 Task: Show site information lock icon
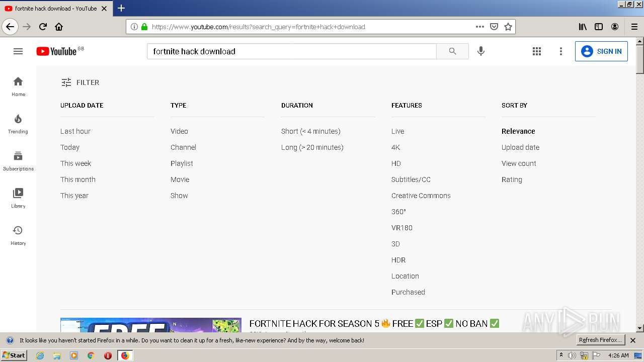click(x=144, y=27)
